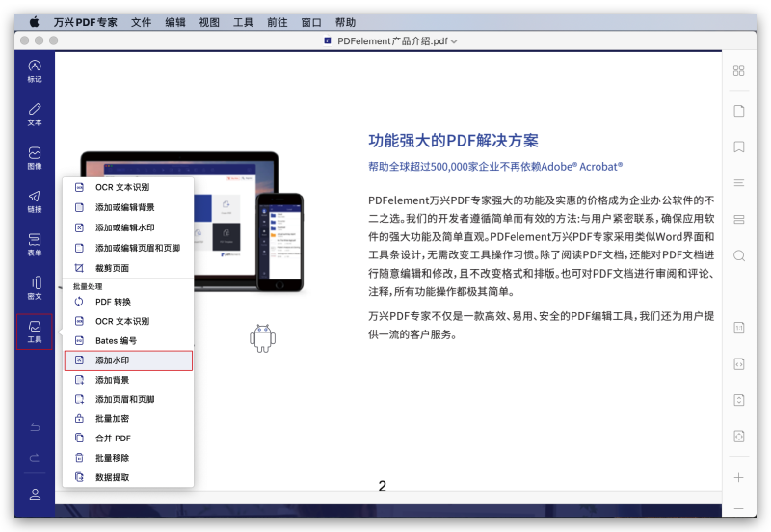Screen dimensions: 771x532
Task: Choose 添加水印 in batch processing menu
Action: click(128, 360)
